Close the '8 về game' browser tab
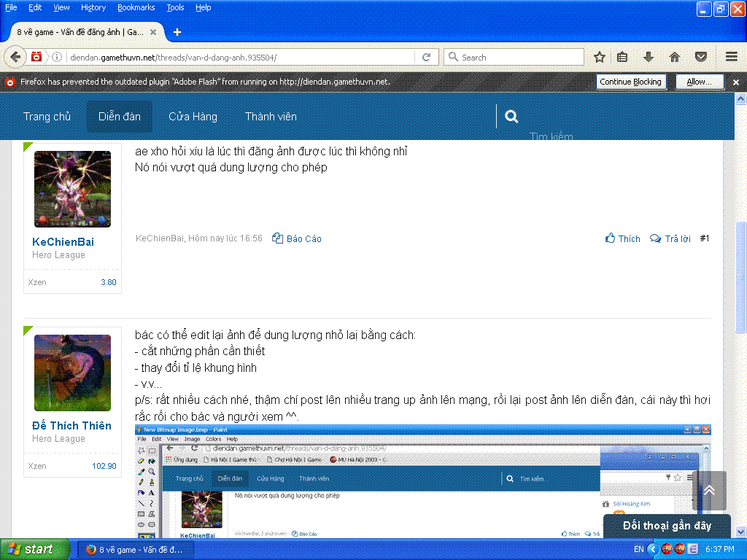 click(x=153, y=32)
